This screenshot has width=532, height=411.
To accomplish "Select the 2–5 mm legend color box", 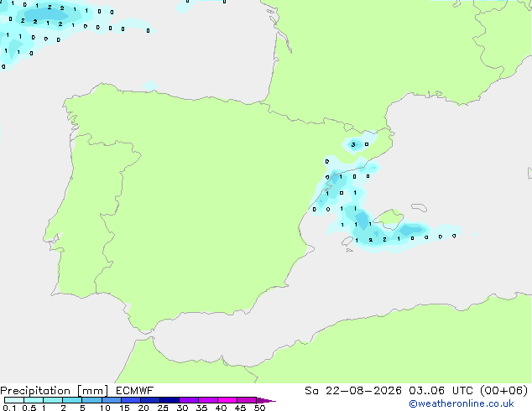I will tap(72, 400).
